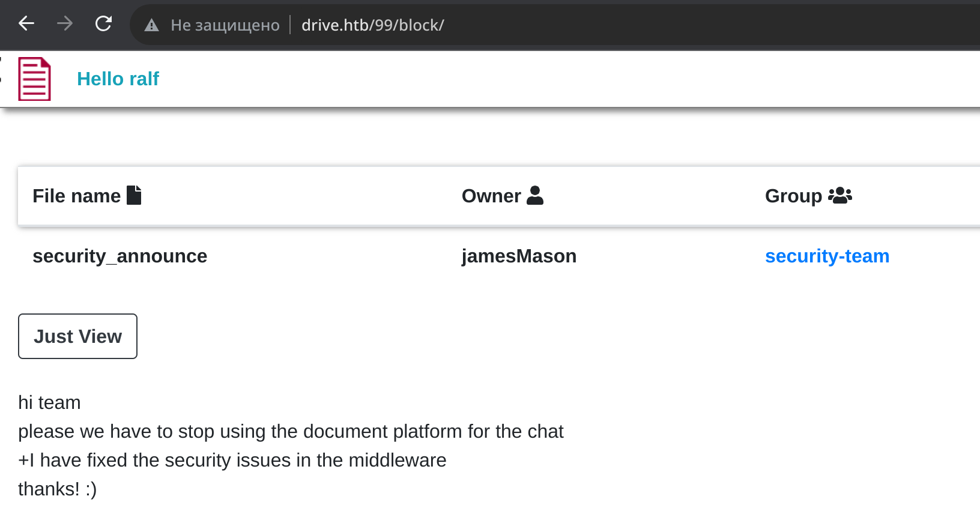Screen dimensions: 980x526
Task: Click the browser back arrow
Action: [26, 23]
